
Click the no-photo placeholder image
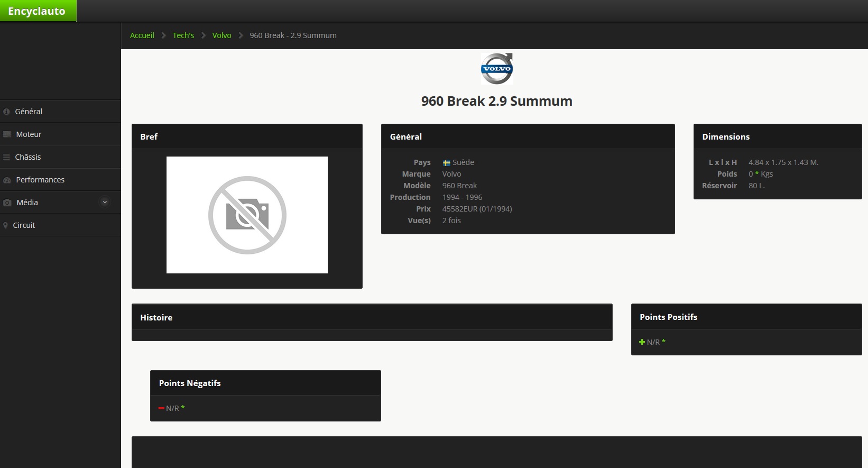[247, 215]
